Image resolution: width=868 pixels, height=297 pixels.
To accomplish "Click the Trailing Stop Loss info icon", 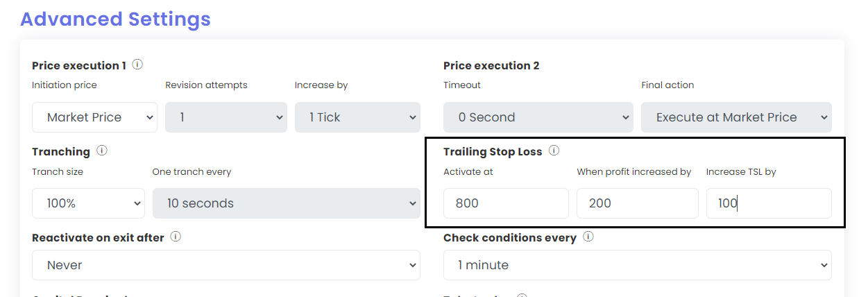I will tap(554, 151).
